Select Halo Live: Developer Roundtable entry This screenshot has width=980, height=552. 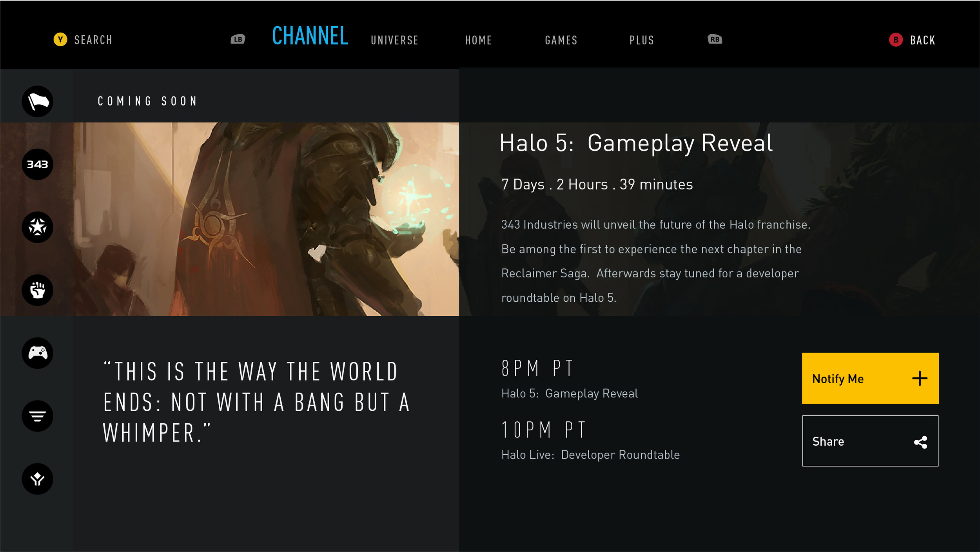click(590, 455)
